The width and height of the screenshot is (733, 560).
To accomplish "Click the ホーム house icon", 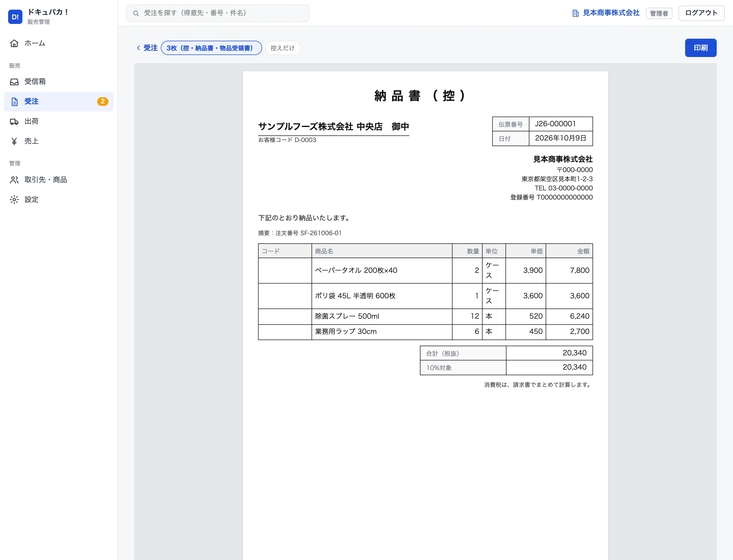I will [14, 43].
